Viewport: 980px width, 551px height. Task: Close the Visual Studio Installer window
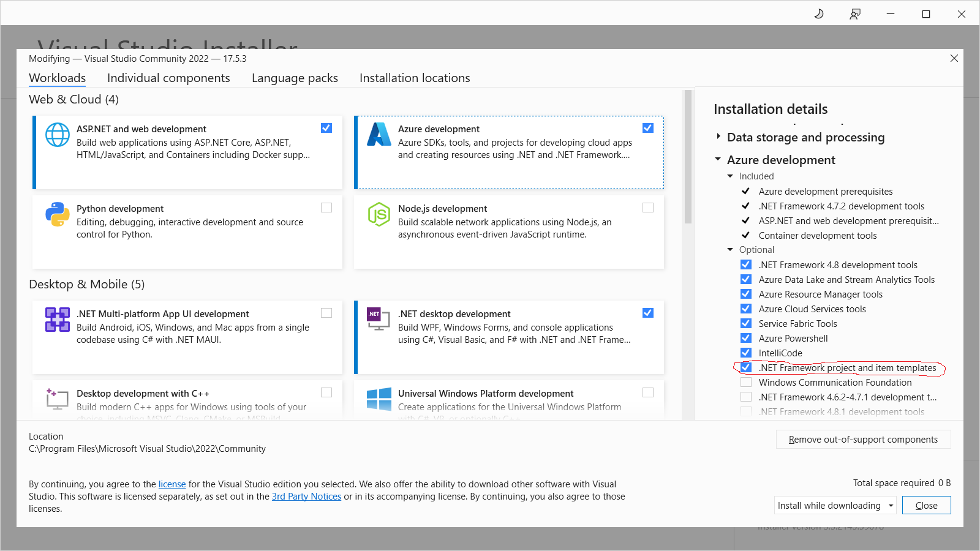click(x=962, y=13)
